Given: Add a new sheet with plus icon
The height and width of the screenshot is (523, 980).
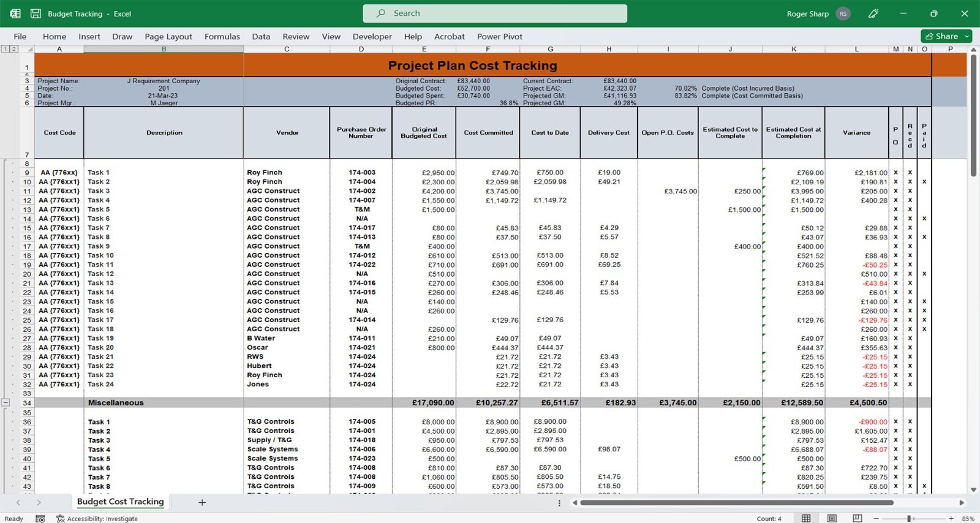Looking at the screenshot, I should (x=202, y=502).
